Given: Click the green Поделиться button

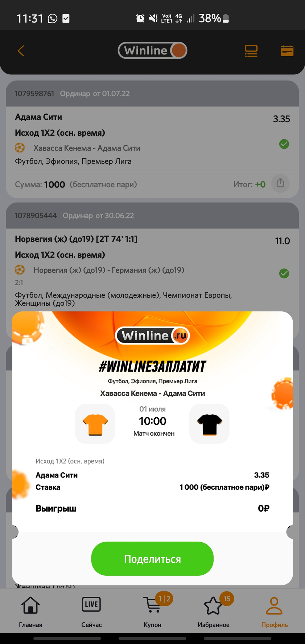Looking at the screenshot, I should [x=152, y=559].
